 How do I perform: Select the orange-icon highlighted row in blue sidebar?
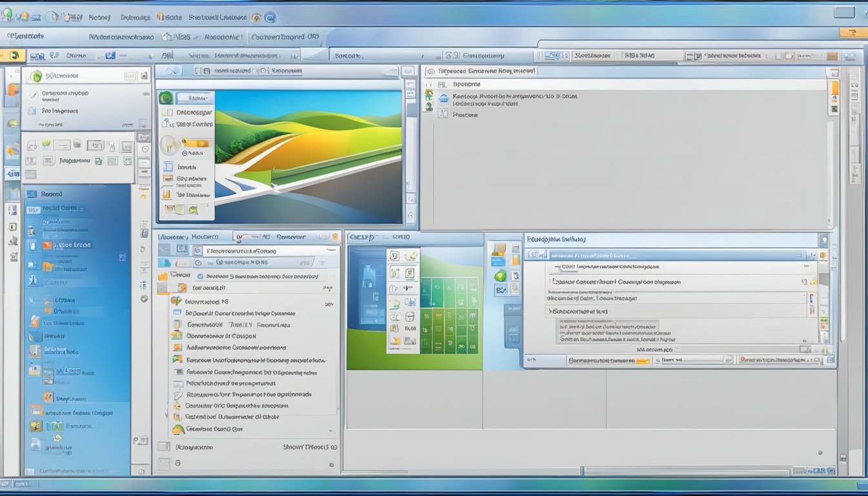(x=67, y=245)
